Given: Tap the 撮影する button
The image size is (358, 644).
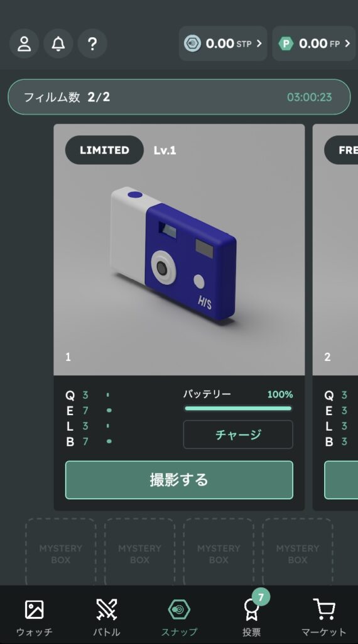Looking at the screenshot, I should point(179,480).
